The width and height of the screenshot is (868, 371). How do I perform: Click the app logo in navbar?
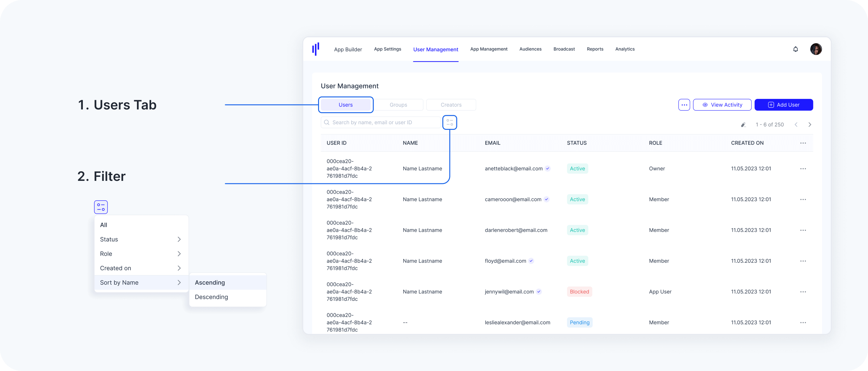315,49
